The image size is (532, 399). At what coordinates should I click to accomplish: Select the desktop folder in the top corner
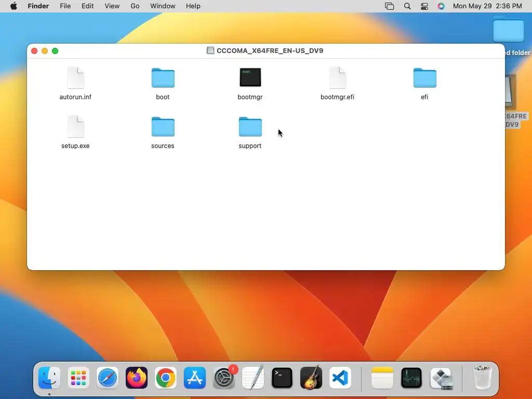point(508,30)
